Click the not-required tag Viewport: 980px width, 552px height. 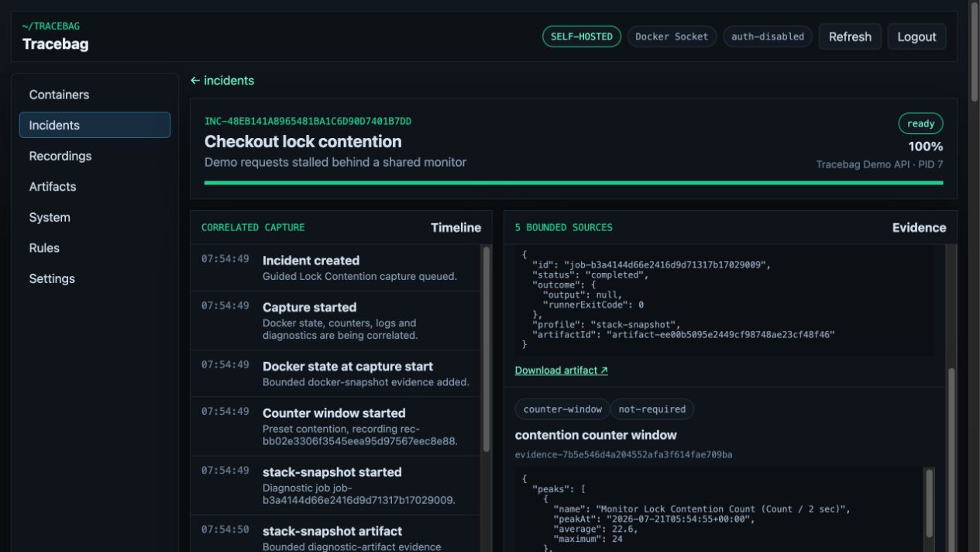[652, 409]
